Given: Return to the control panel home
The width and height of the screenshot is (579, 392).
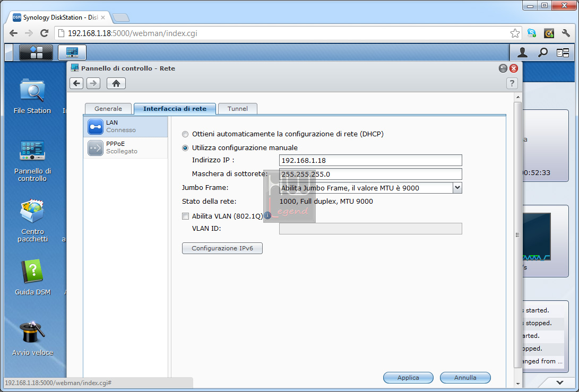Looking at the screenshot, I should point(116,83).
